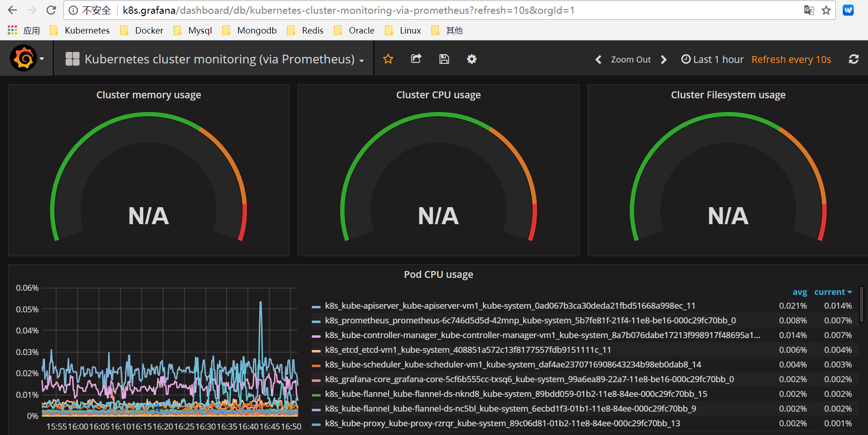The image size is (868, 435).
Task: Click the Cluster CPU usage panel title
Action: tap(439, 95)
